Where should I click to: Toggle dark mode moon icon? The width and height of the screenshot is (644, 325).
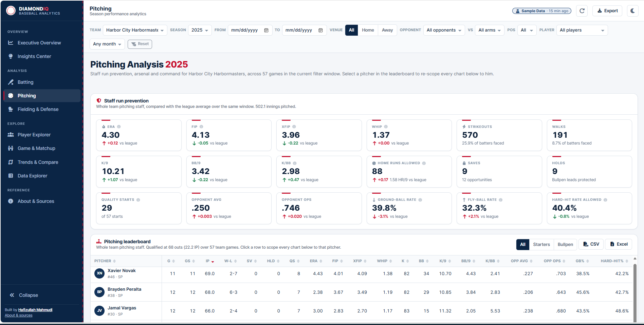pyautogui.click(x=632, y=11)
